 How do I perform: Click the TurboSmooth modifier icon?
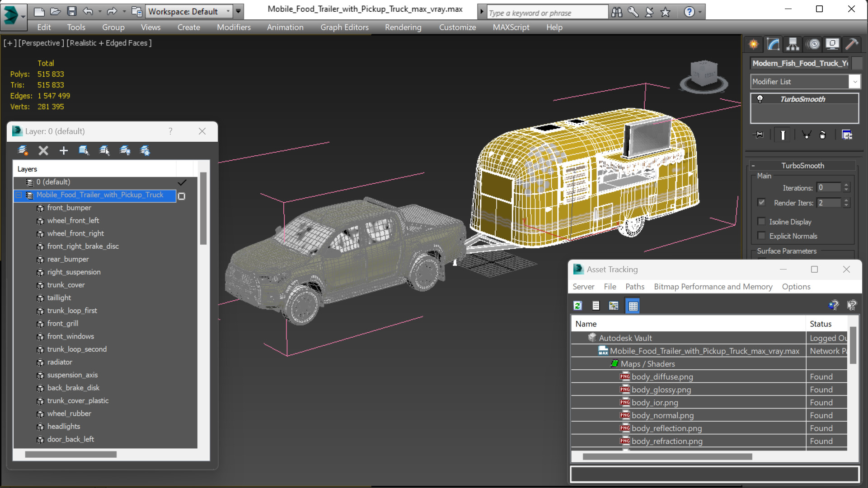pyautogui.click(x=760, y=99)
